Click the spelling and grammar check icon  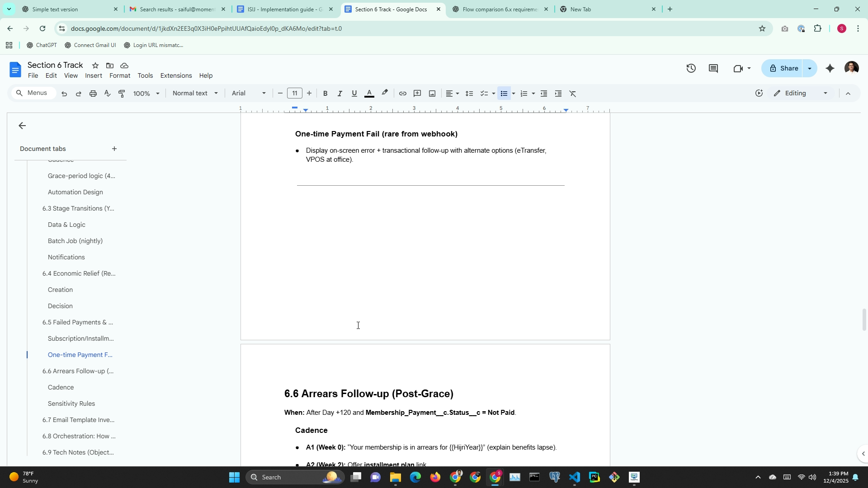point(107,94)
